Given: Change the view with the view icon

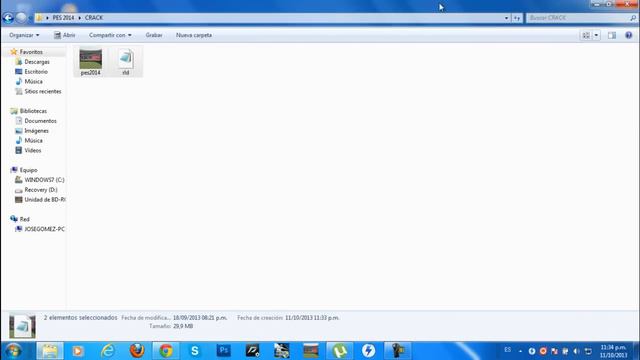Looking at the screenshot, I should [586, 36].
